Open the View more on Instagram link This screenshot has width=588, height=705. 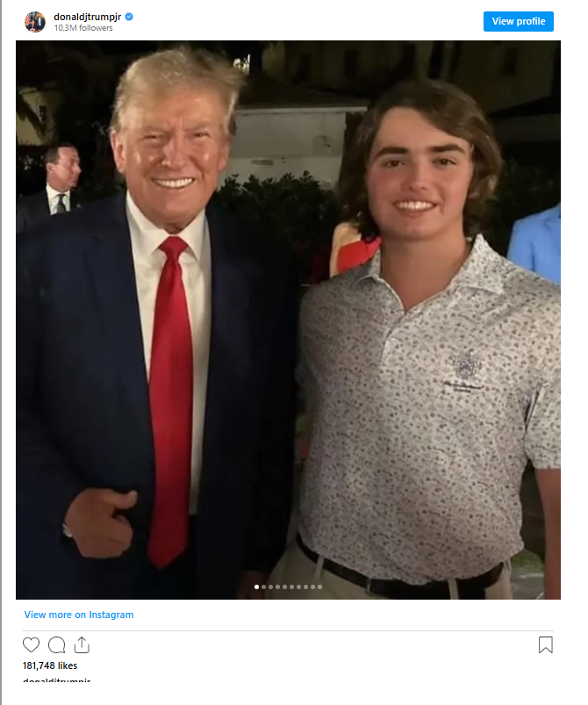79,615
